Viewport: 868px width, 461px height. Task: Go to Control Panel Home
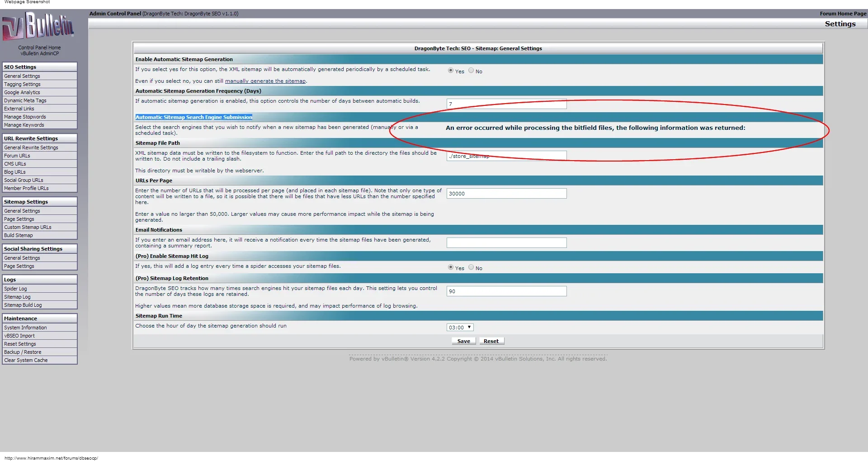point(39,48)
